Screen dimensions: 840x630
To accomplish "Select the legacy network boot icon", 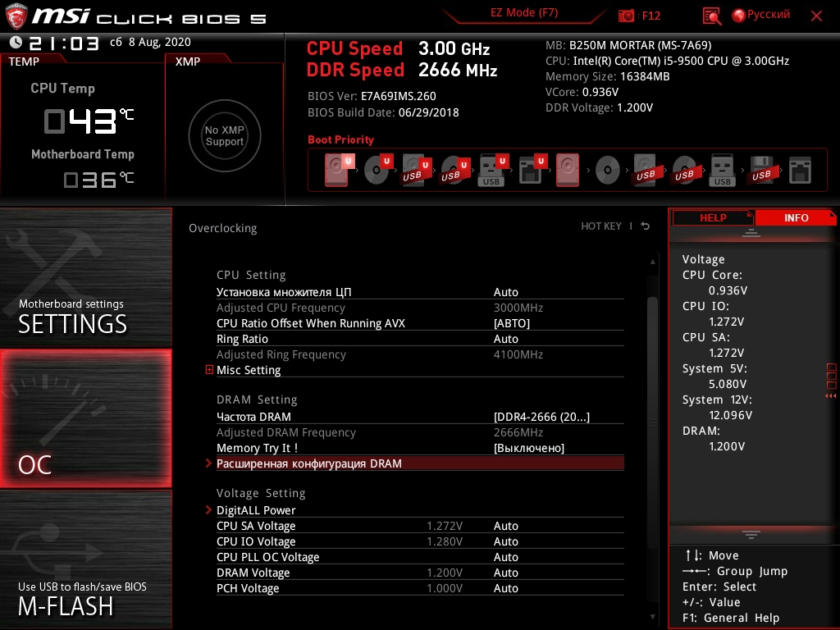I will pos(800,171).
